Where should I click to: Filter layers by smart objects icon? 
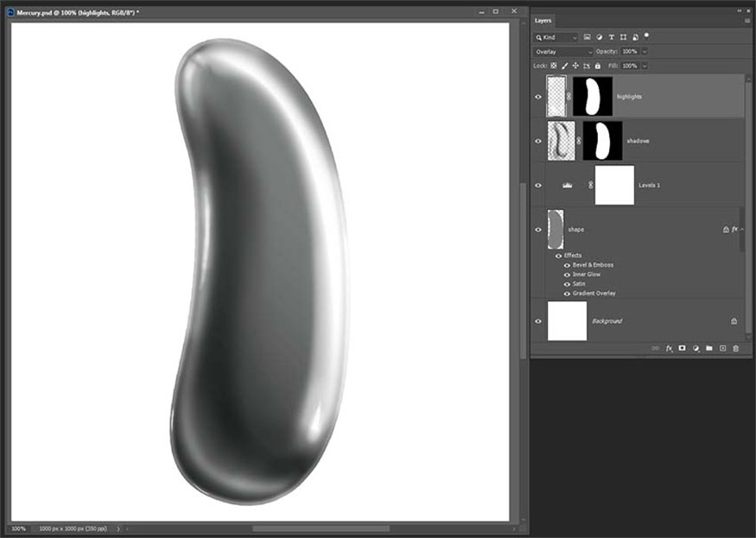click(635, 37)
